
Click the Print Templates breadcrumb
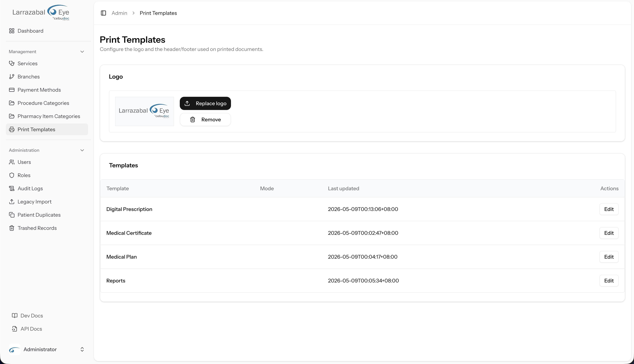click(158, 13)
